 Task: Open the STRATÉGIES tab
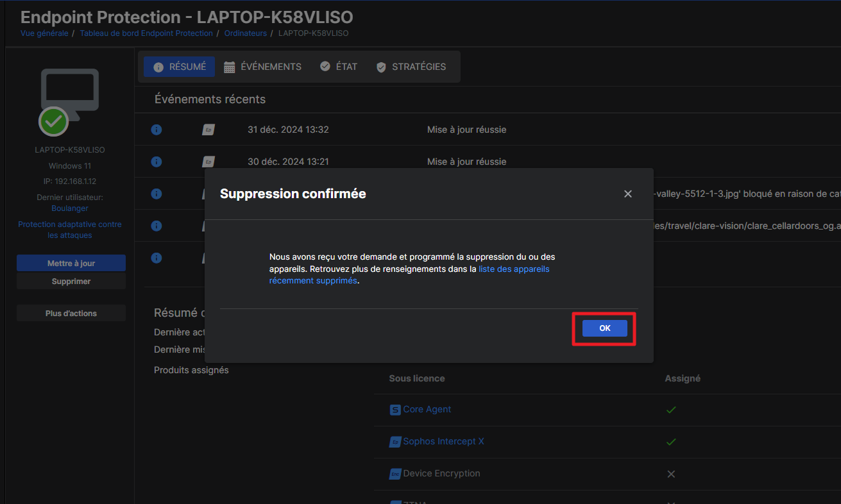tap(411, 67)
